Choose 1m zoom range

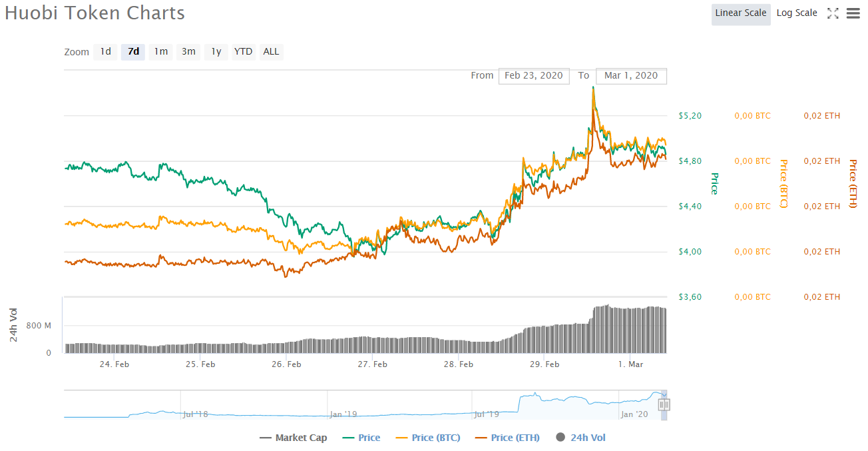(161, 51)
